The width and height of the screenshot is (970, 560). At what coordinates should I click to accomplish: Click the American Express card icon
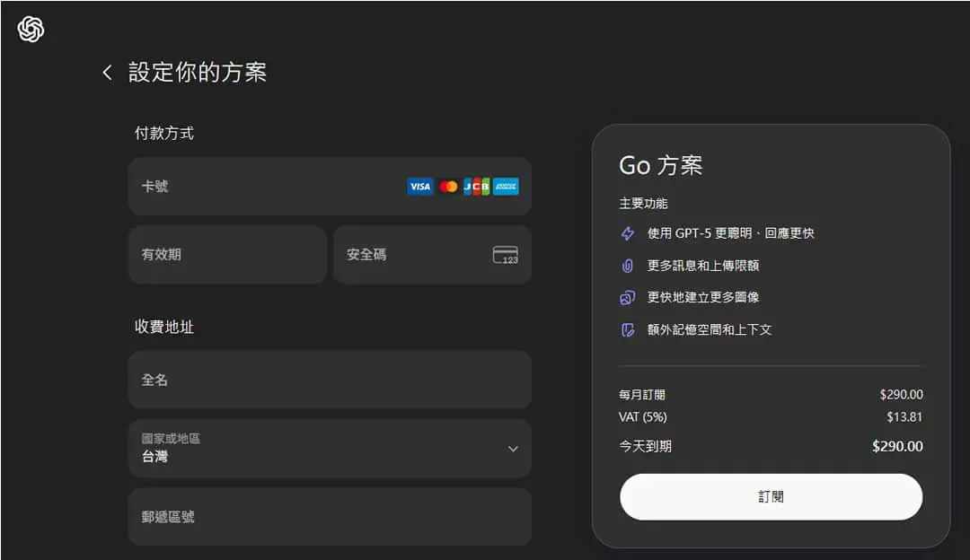(506, 186)
